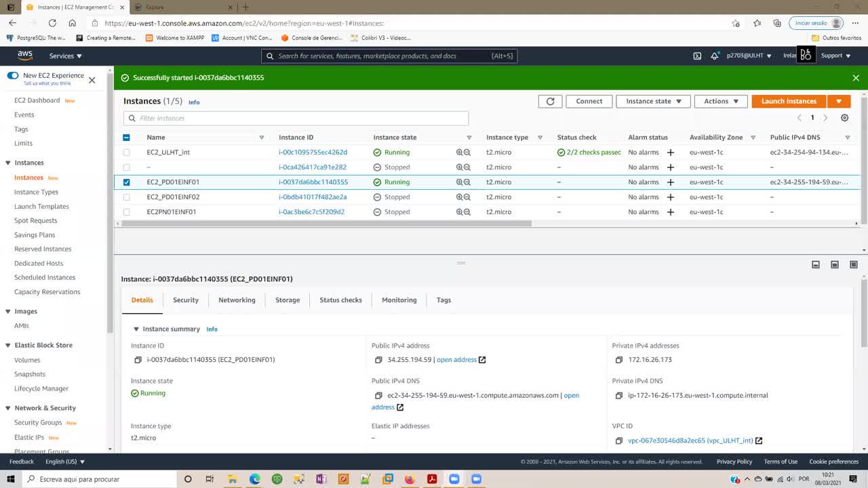
Task: Collapse the Elastic Block Store sidebar section
Action: click(x=8, y=346)
